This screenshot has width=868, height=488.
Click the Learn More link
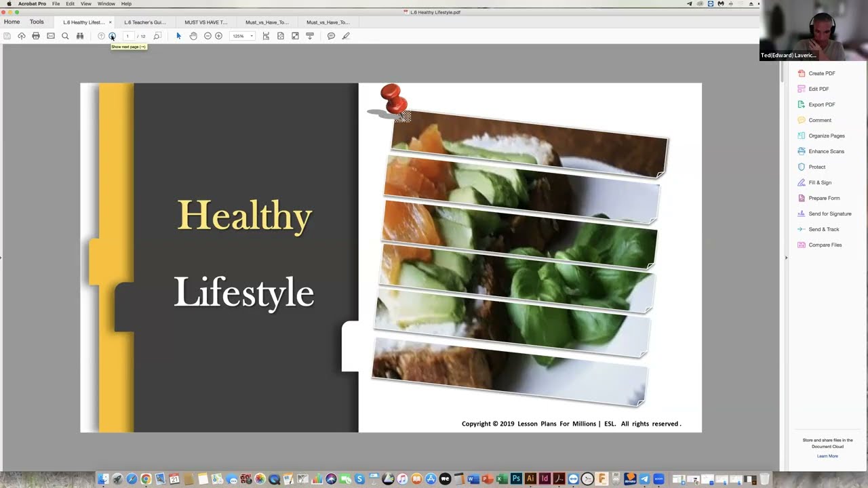[x=827, y=456]
